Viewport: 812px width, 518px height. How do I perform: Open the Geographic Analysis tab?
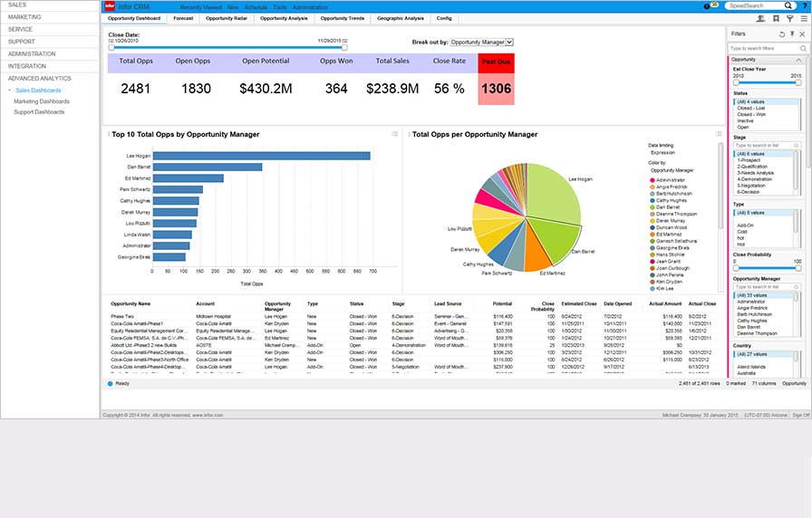[401, 18]
